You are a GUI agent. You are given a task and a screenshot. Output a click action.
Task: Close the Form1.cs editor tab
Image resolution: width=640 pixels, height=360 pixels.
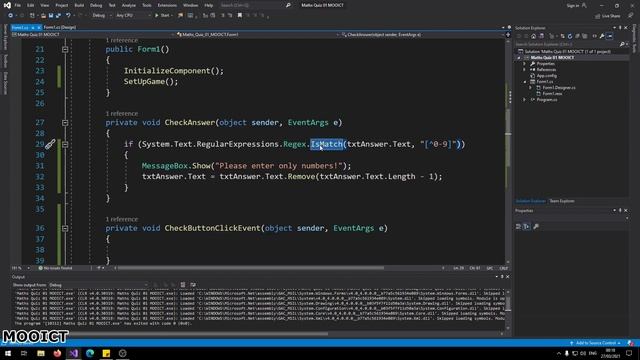(x=39, y=27)
